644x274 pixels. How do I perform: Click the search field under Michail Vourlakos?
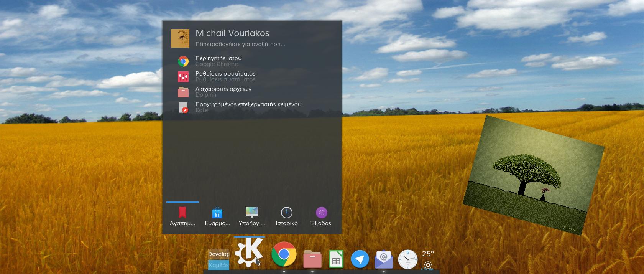pos(240,44)
